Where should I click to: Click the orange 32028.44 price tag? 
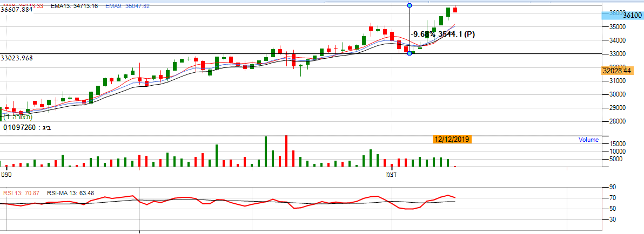pos(617,71)
